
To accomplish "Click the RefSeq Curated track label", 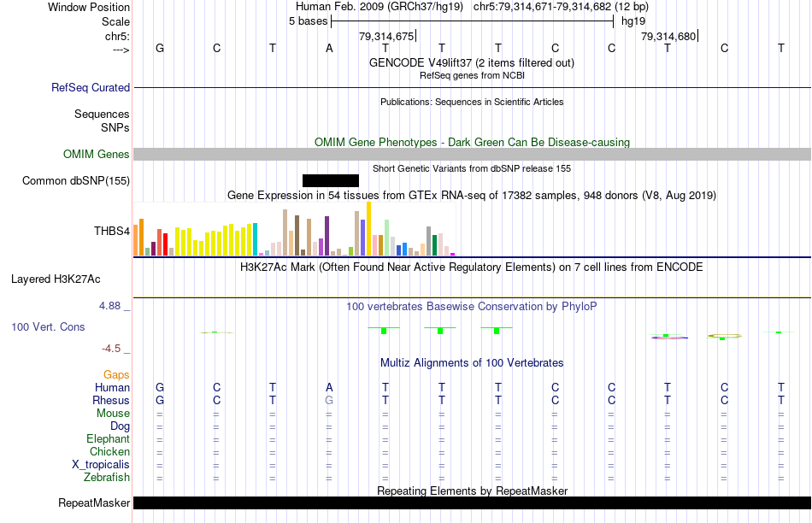I will pyautogui.click(x=90, y=87).
